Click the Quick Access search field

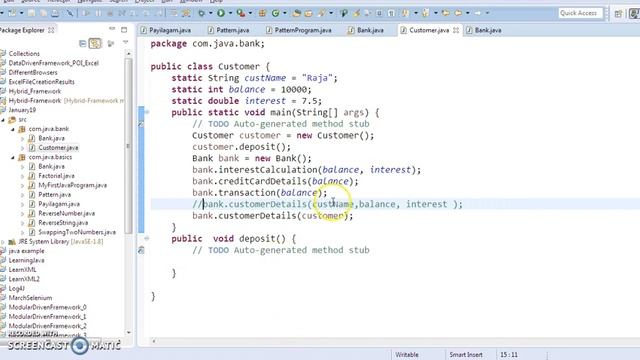[580, 13]
